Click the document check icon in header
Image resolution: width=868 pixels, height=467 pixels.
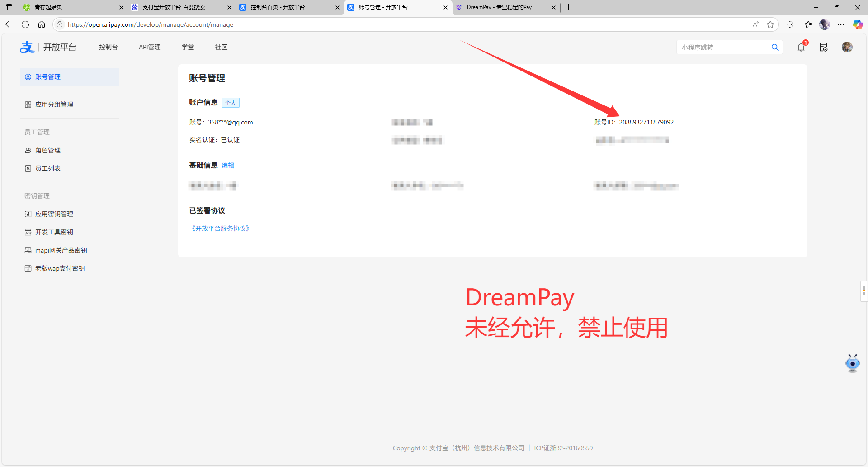823,47
